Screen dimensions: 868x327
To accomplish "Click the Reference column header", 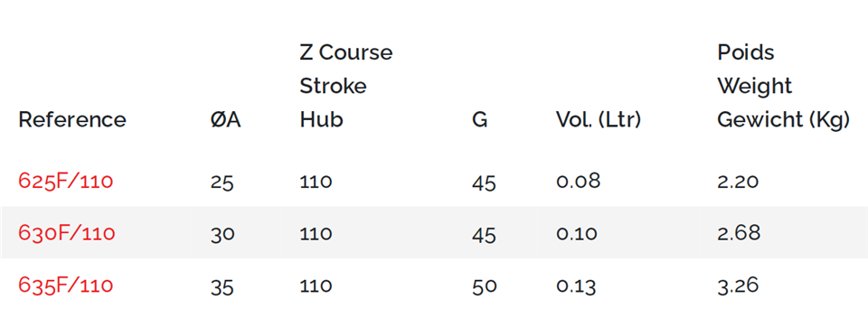I will [x=72, y=119].
